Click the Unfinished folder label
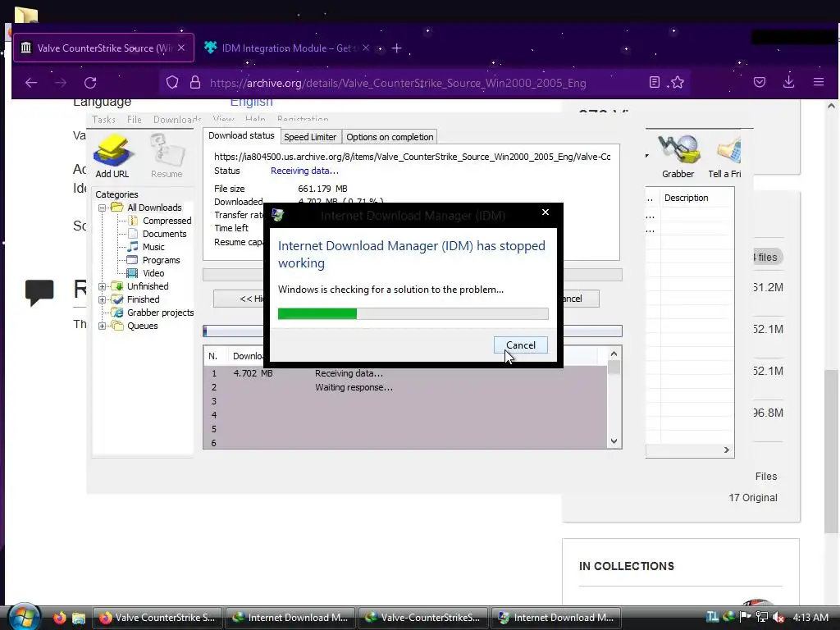The width and height of the screenshot is (840, 630). pyautogui.click(x=148, y=286)
